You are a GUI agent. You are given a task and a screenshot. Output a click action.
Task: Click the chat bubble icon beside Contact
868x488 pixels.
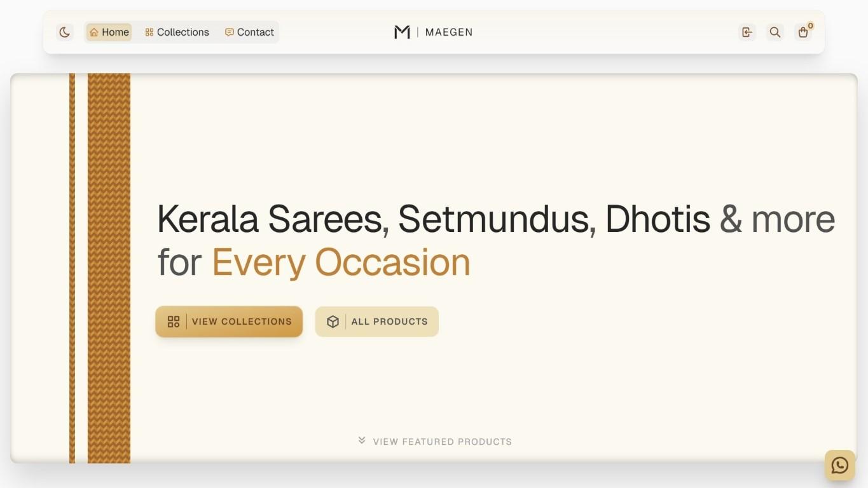230,32
